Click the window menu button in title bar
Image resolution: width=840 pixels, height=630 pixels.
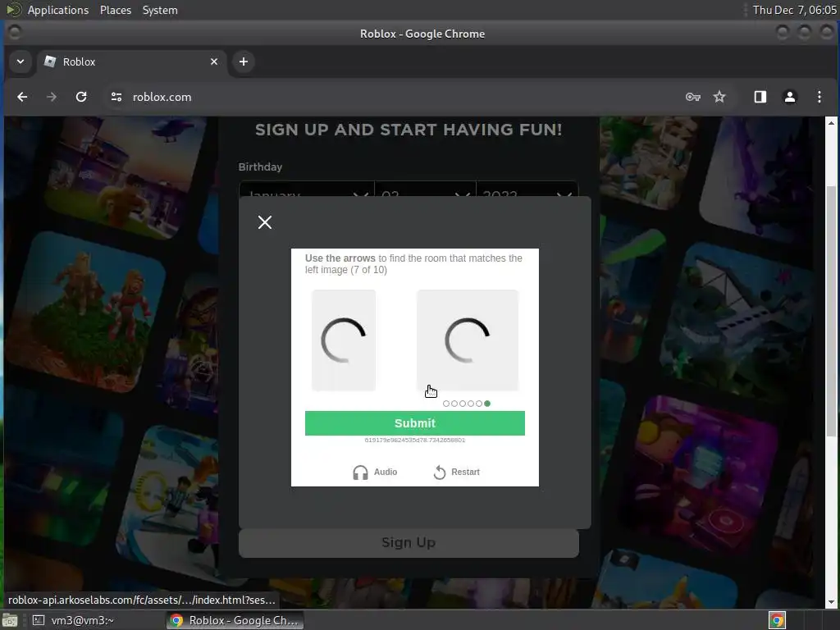[15, 33]
